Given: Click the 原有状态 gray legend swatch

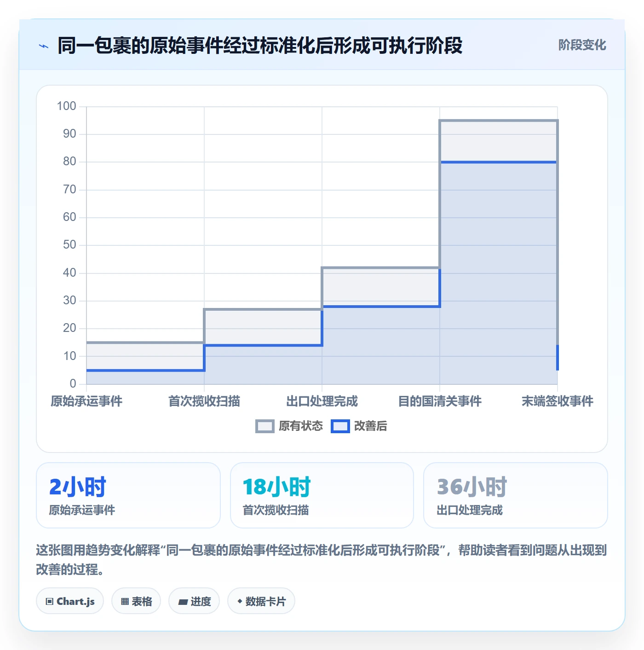Looking at the screenshot, I should [265, 426].
